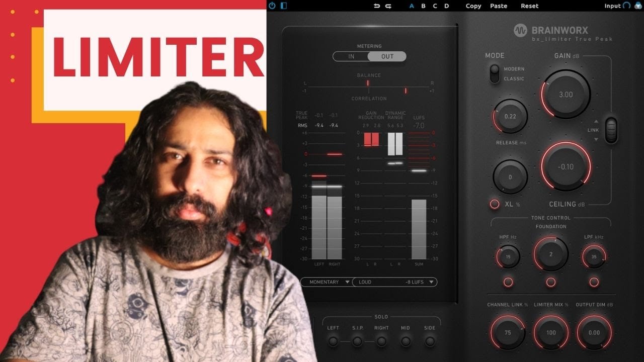
Task: Switch metering to OUT
Action: (x=387, y=56)
